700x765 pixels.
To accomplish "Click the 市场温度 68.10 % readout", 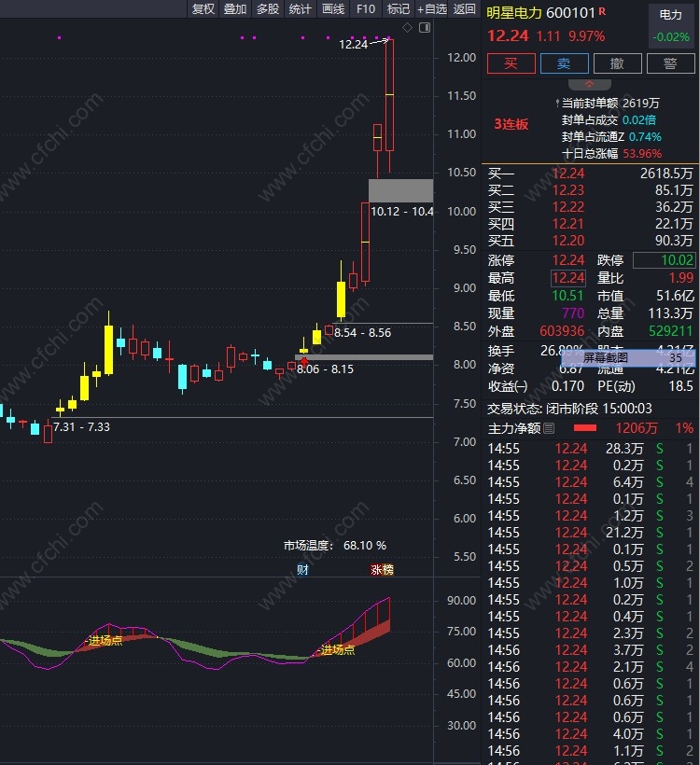I will pos(335,546).
